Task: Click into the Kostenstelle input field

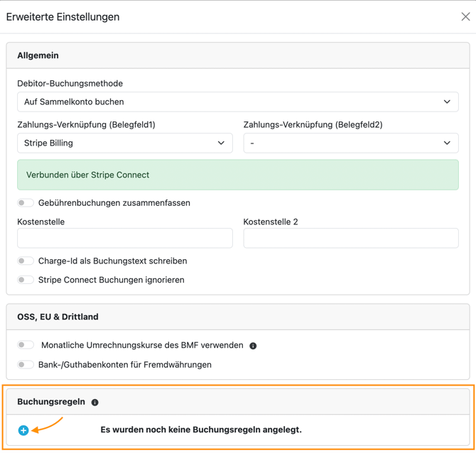Action: point(124,239)
